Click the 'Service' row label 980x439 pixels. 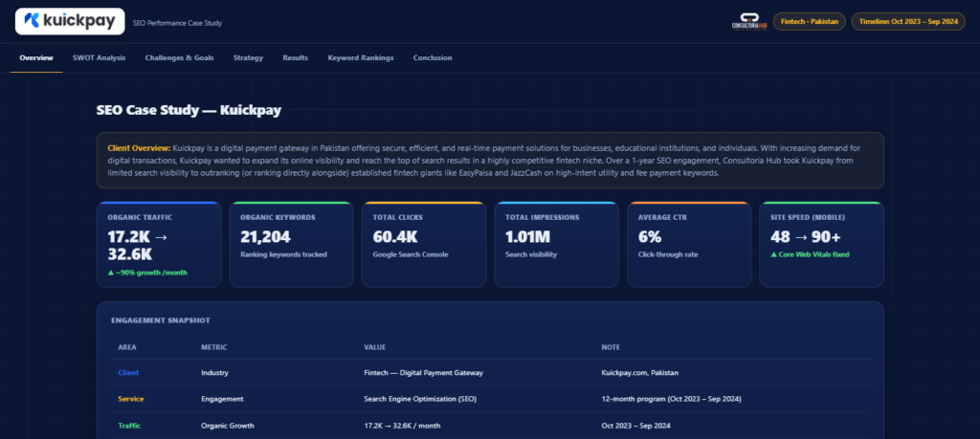tap(130, 399)
